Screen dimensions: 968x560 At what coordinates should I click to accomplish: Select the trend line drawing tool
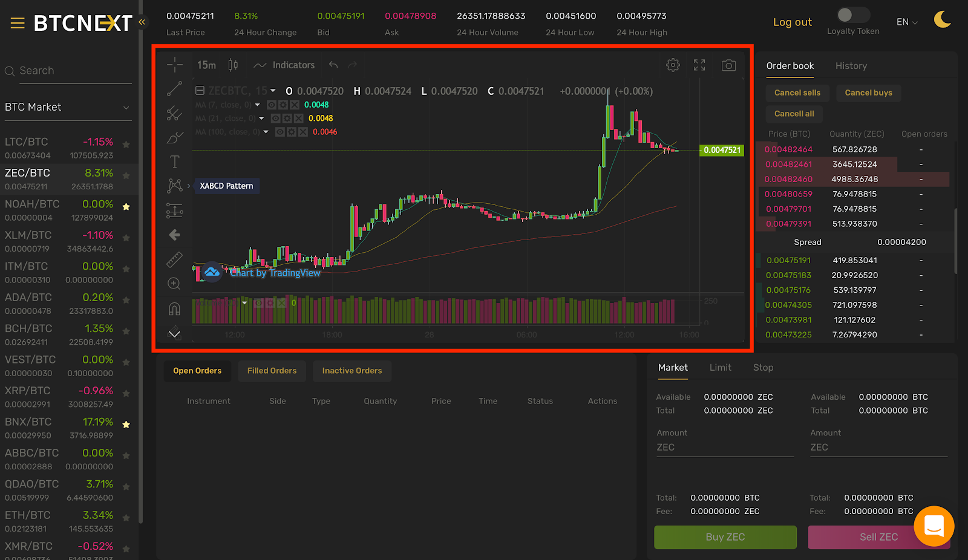point(175,89)
